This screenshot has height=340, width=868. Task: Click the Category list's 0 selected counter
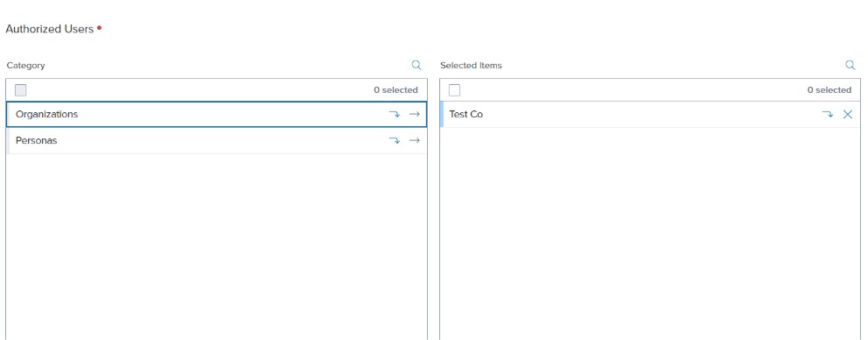coord(395,90)
